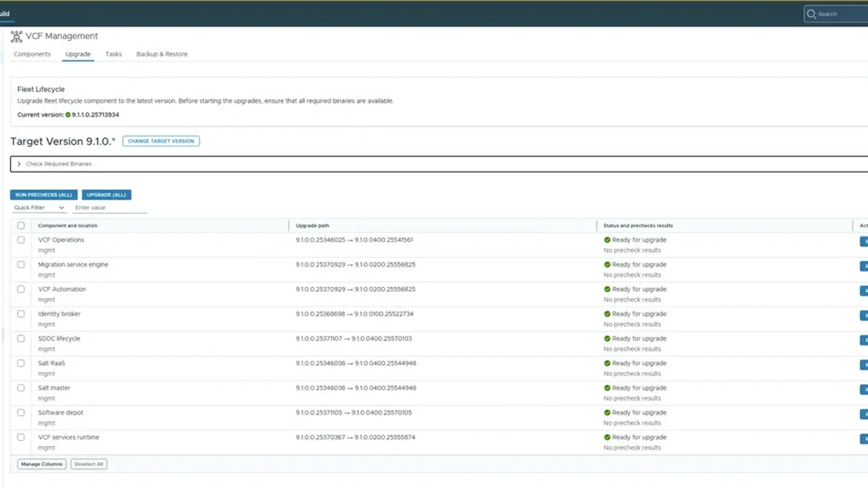Click upgrade path ending 0400.25541561
The width and height of the screenshot is (868, 488).
(x=354, y=240)
